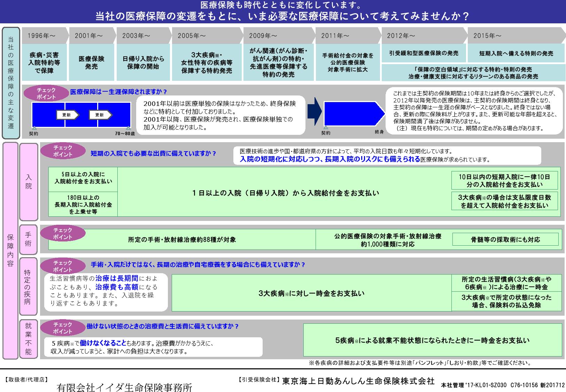Image resolution: width=566 pixels, height=392 pixels.
Task: Click the 5疾病で働けなくなること text bubble
Action: click(x=153, y=347)
